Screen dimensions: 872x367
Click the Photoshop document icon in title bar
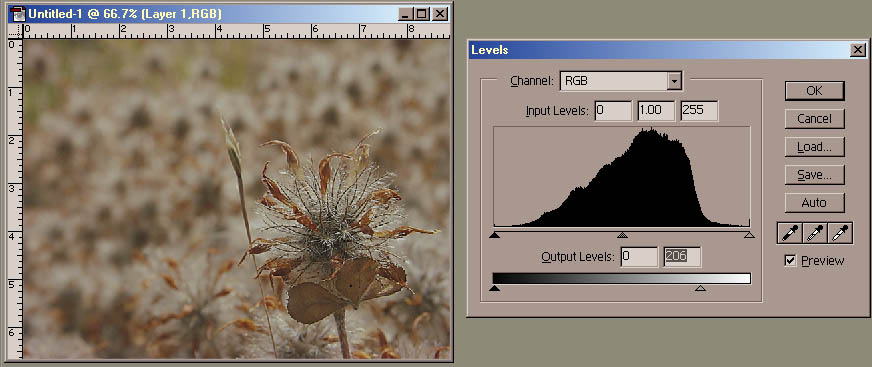point(18,14)
